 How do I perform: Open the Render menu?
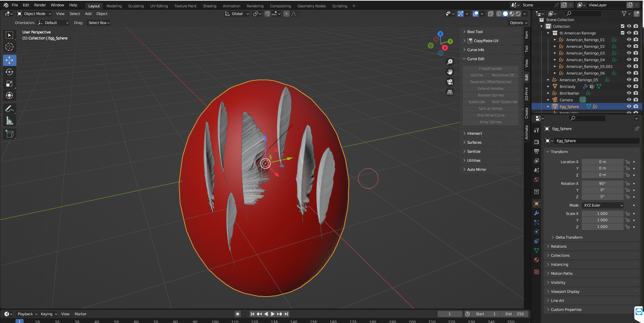pyautogui.click(x=40, y=5)
